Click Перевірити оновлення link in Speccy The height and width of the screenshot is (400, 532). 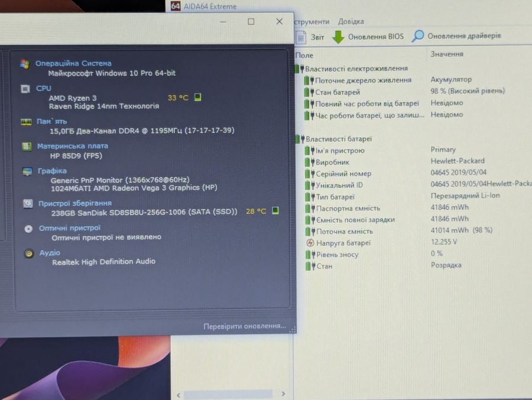(x=244, y=326)
